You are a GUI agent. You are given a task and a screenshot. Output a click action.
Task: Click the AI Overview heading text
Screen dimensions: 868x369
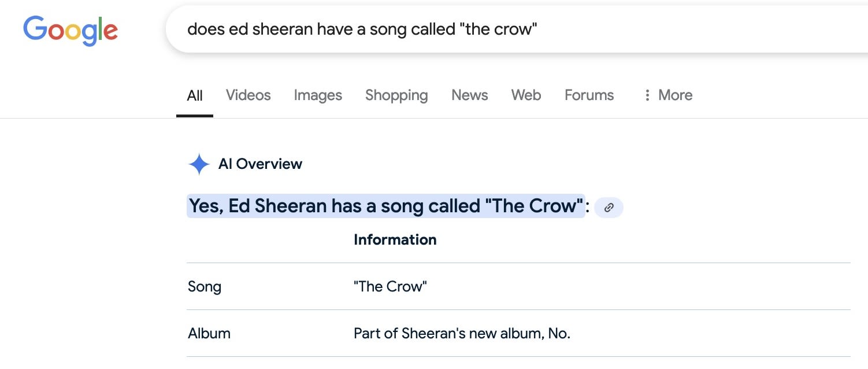coord(260,164)
